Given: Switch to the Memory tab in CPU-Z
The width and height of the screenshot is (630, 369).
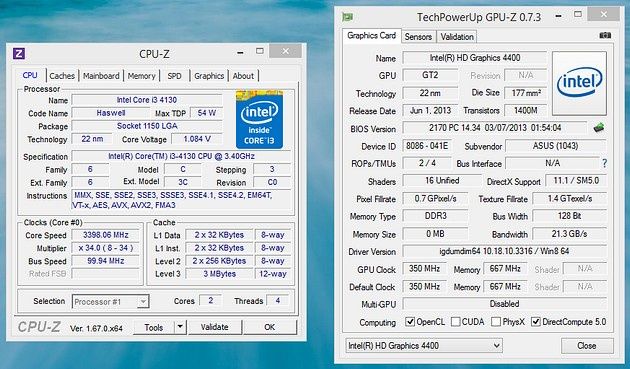Looking at the screenshot, I should [x=141, y=76].
